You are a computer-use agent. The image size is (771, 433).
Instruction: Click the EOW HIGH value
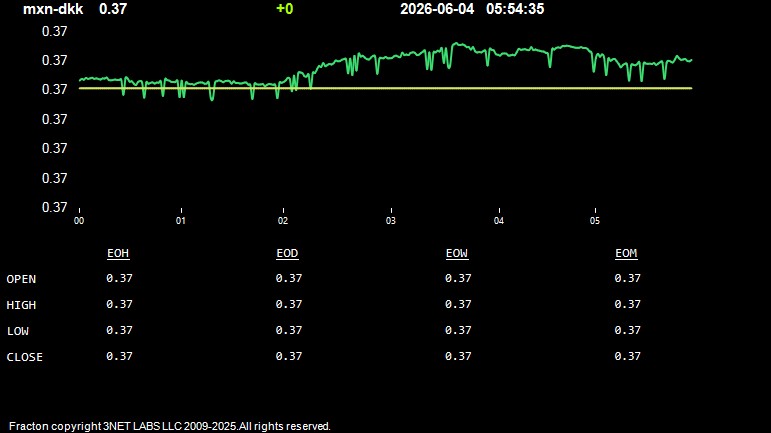(x=458, y=304)
